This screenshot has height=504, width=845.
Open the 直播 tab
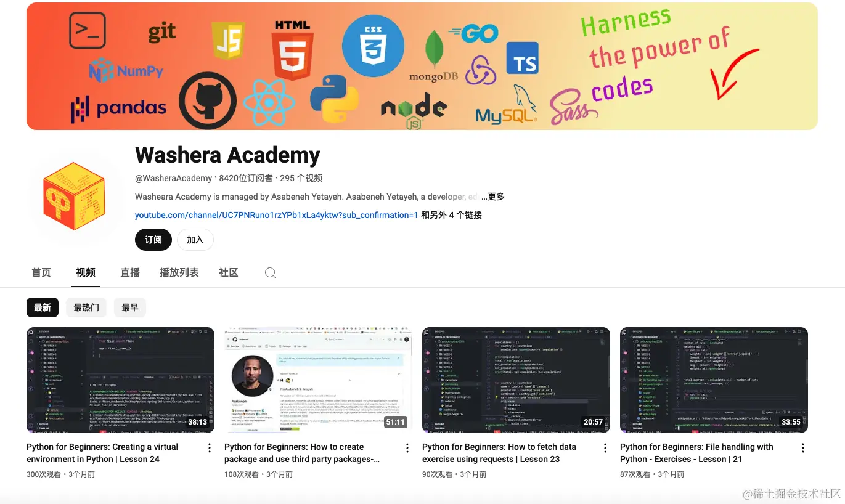pos(130,272)
